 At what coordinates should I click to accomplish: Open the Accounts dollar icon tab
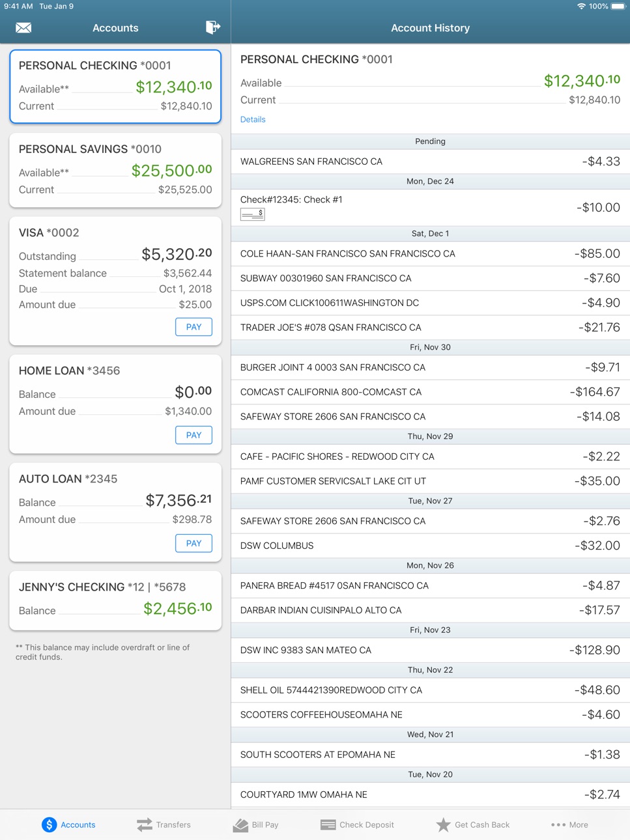(x=50, y=824)
